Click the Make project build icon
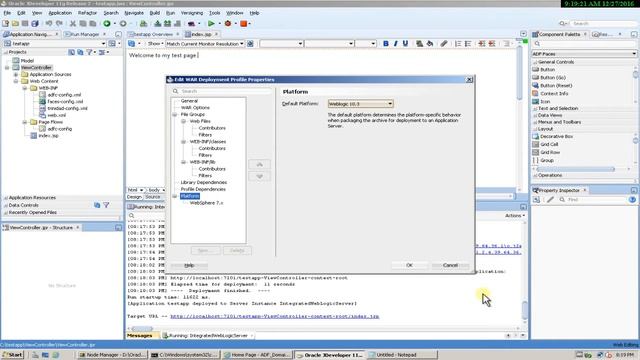 pyautogui.click(x=158, y=24)
